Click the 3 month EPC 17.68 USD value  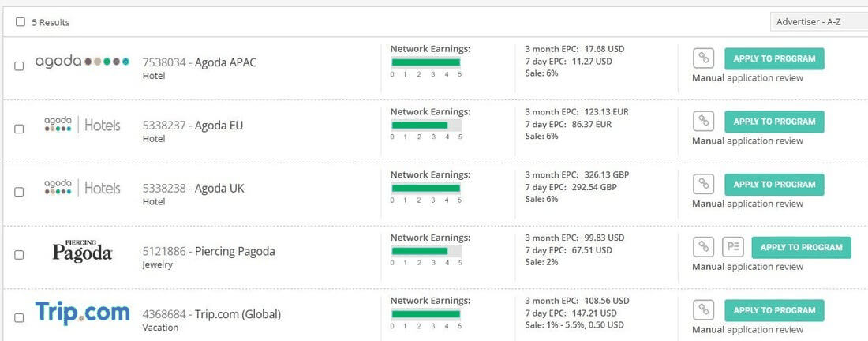point(604,49)
